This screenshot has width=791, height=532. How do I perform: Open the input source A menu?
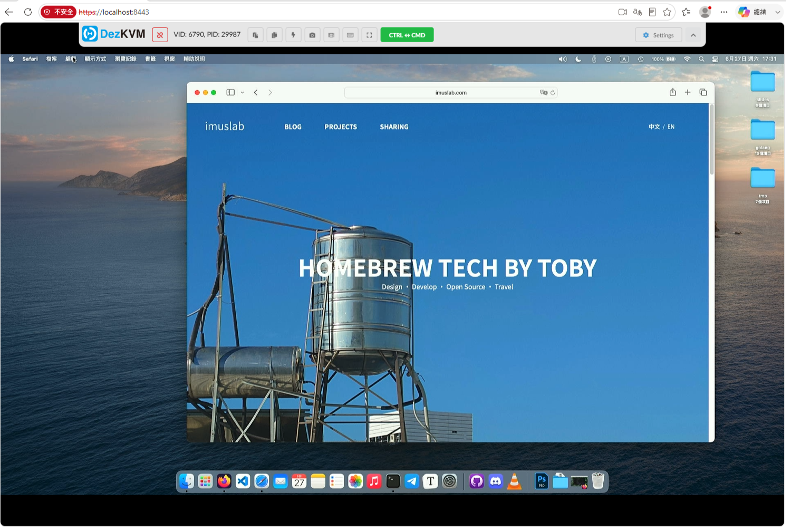click(624, 59)
